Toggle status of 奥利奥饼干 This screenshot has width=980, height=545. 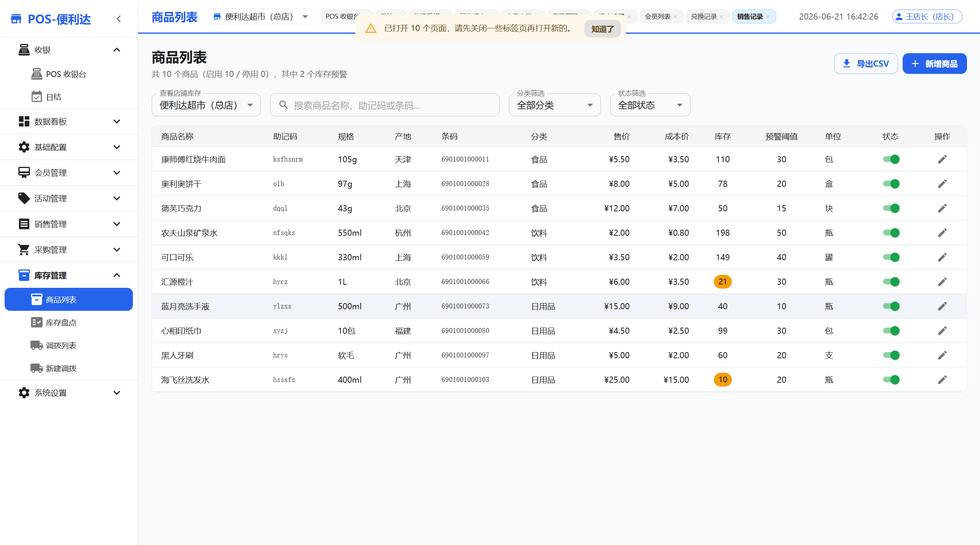[891, 184]
